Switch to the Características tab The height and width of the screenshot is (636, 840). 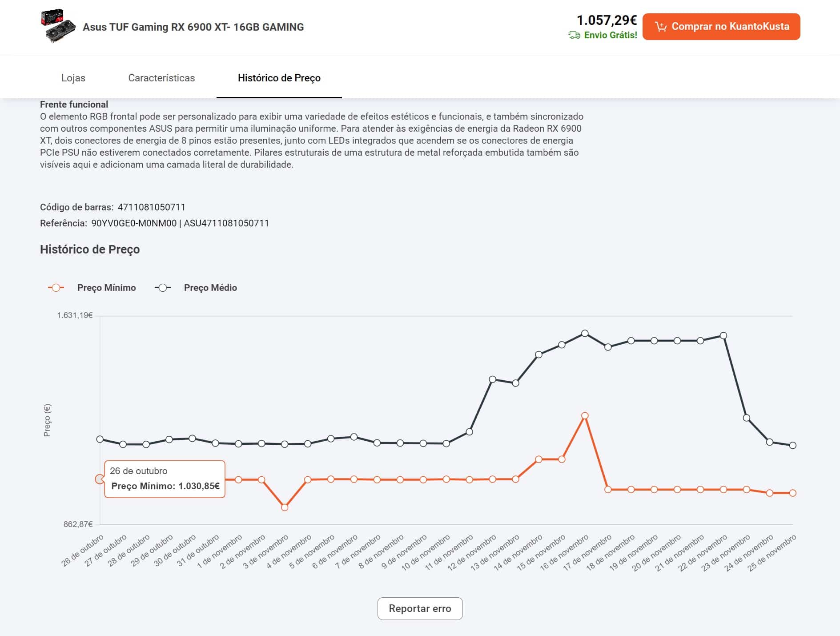[161, 78]
